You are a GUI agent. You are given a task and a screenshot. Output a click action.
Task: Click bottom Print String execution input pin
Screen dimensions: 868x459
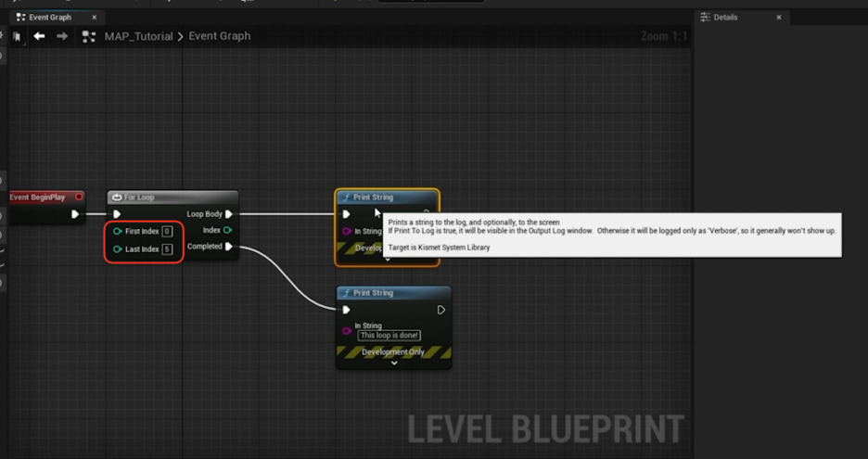[x=347, y=310]
